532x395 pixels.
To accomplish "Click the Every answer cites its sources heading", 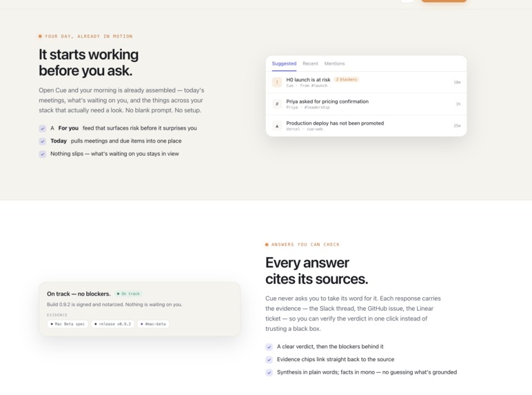I will tap(316, 271).
